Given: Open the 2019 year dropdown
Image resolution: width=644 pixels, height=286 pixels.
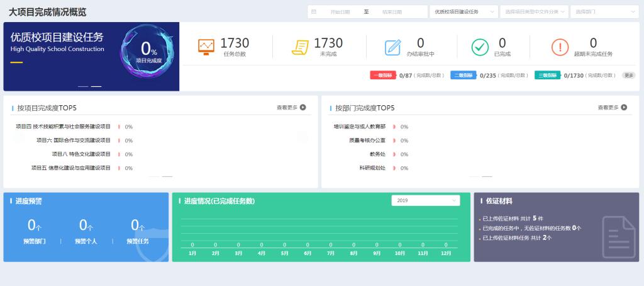Looking at the screenshot, I should click(426, 200).
